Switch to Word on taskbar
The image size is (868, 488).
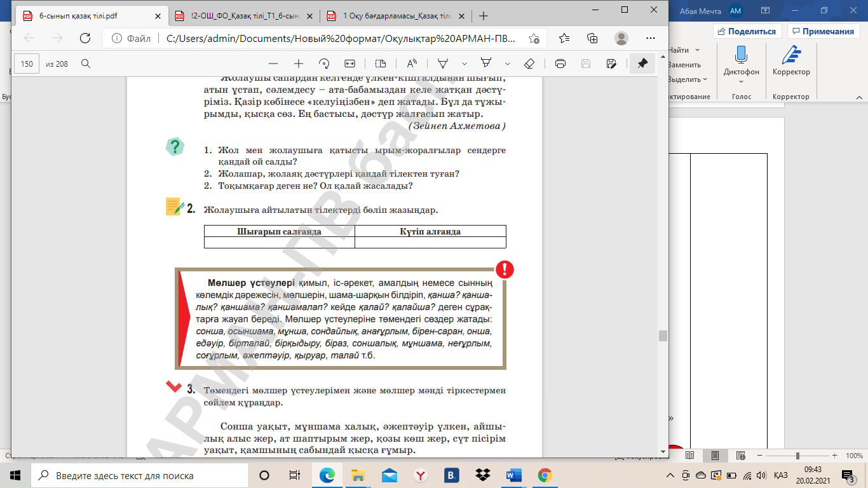point(513,475)
